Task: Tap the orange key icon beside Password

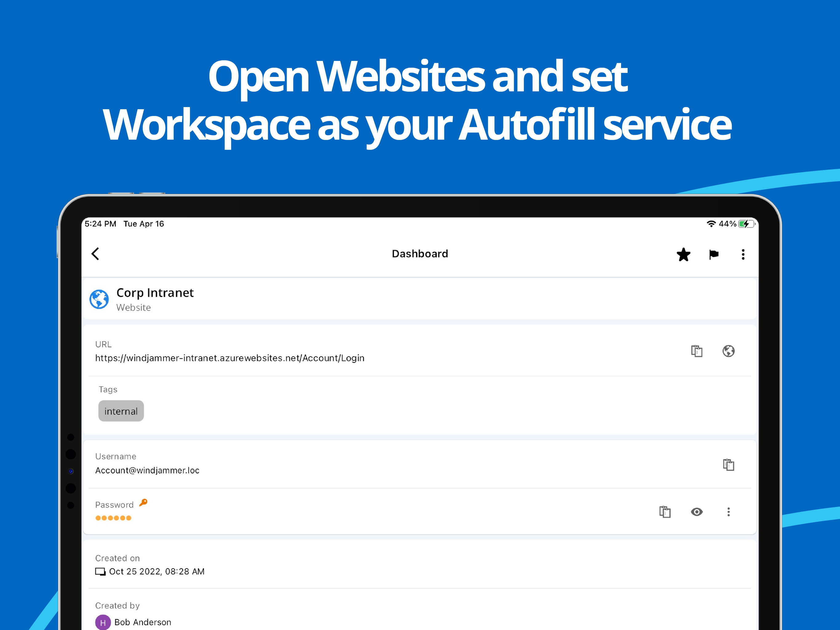Action: (x=143, y=503)
